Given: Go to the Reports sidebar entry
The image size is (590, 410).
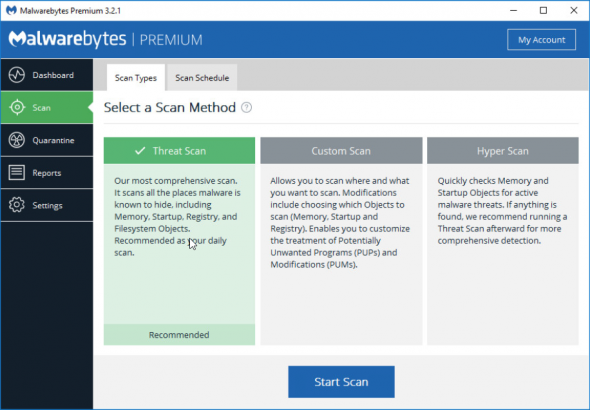Looking at the screenshot, I should [47, 173].
